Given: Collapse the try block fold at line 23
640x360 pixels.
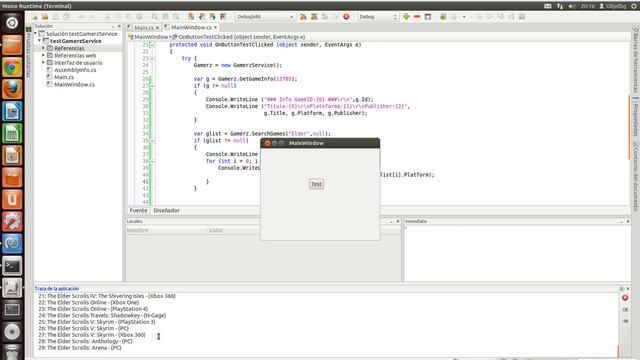Looking at the screenshot, I should click(152, 58).
